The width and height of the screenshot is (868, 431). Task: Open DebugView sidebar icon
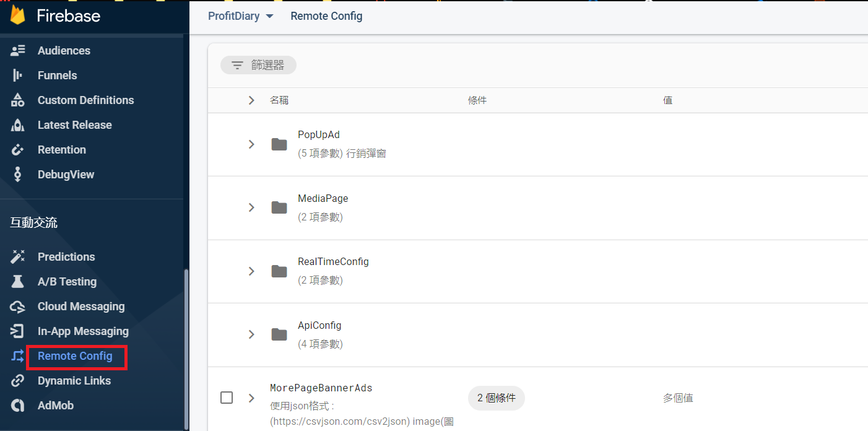click(18, 175)
